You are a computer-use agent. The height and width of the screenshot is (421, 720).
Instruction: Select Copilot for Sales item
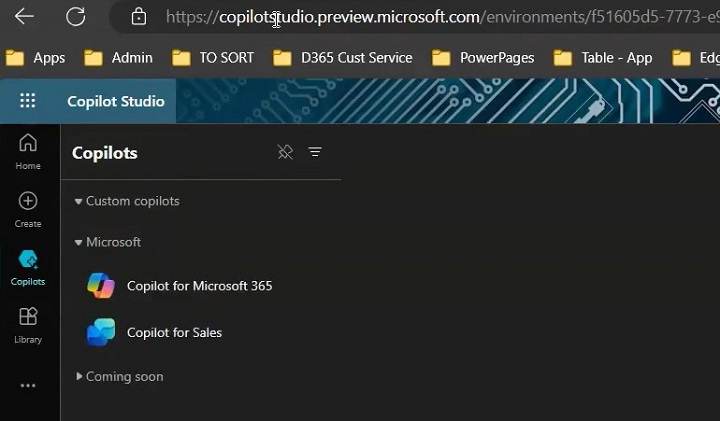pyautogui.click(x=174, y=332)
